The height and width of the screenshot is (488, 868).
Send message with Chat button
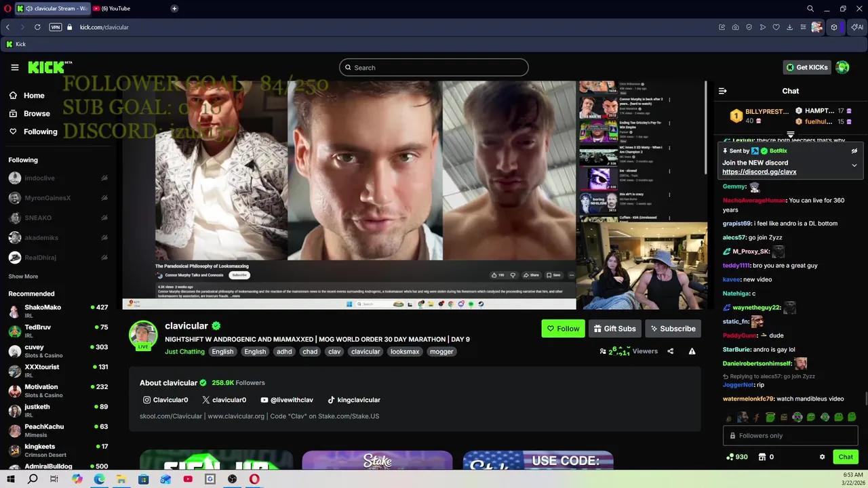click(x=846, y=457)
